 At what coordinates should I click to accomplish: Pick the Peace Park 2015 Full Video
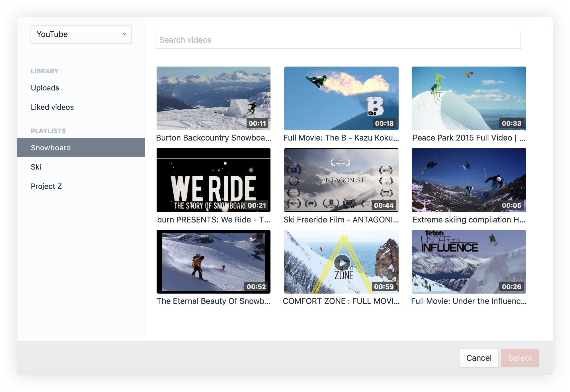pyautogui.click(x=469, y=98)
